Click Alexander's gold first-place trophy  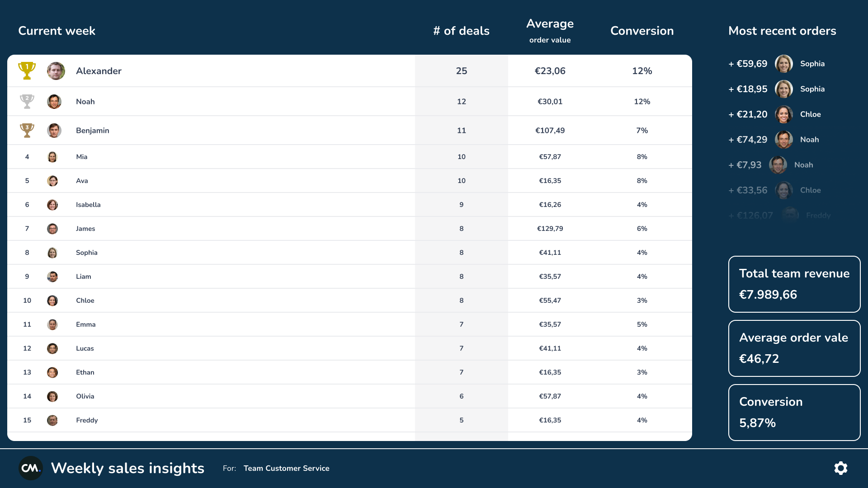27,71
